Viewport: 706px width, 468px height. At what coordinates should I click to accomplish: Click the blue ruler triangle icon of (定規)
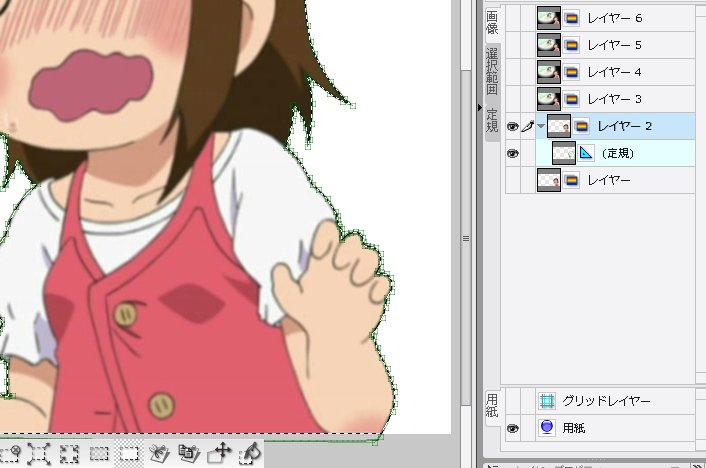(586, 154)
